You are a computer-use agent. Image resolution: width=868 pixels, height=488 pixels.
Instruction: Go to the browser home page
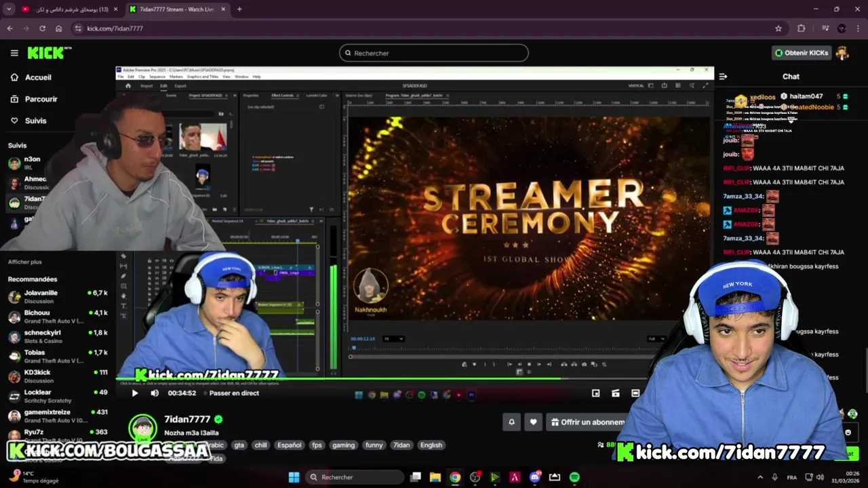[58, 28]
